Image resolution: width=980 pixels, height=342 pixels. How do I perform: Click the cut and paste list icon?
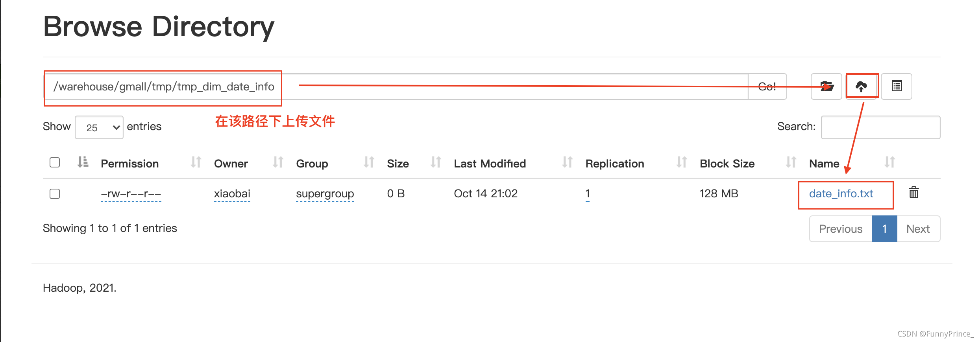(x=897, y=86)
